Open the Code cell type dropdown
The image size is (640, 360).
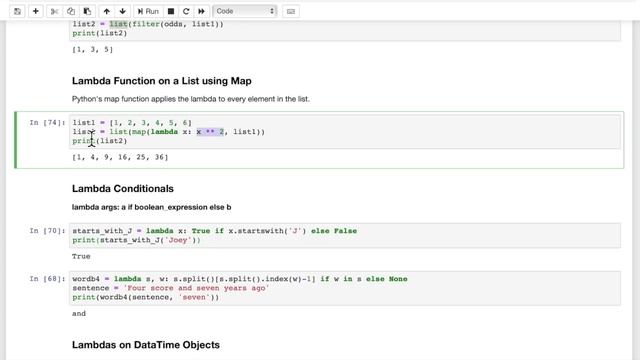(x=245, y=11)
